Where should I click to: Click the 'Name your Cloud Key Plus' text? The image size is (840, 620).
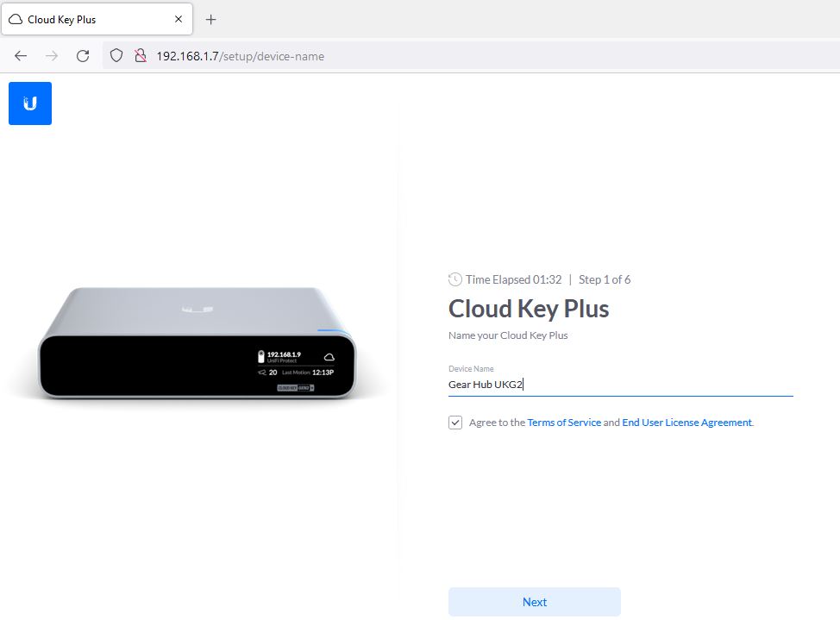[x=508, y=335]
